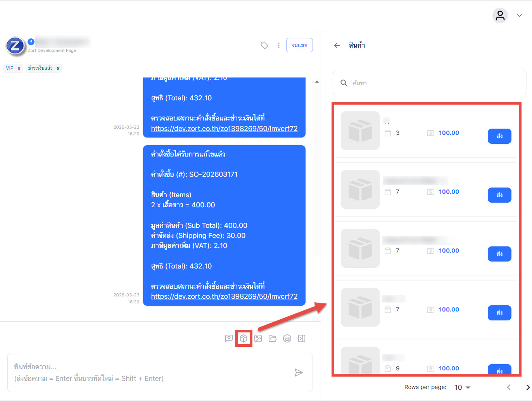Open the three-dot chat options menu
Viewport: 532px width, 401px height.
[x=278, y=45]
